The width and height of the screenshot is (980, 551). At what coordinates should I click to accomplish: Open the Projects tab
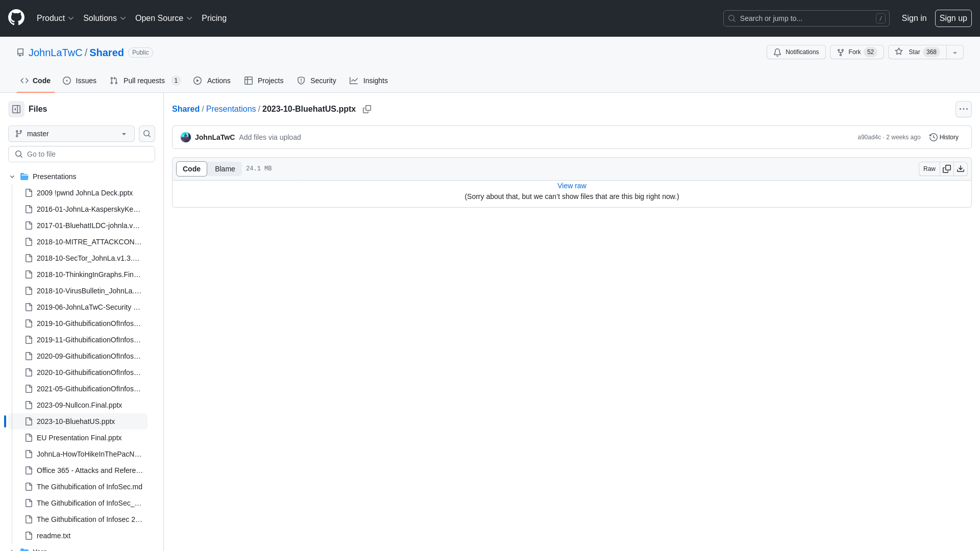[x=264, y=81]
